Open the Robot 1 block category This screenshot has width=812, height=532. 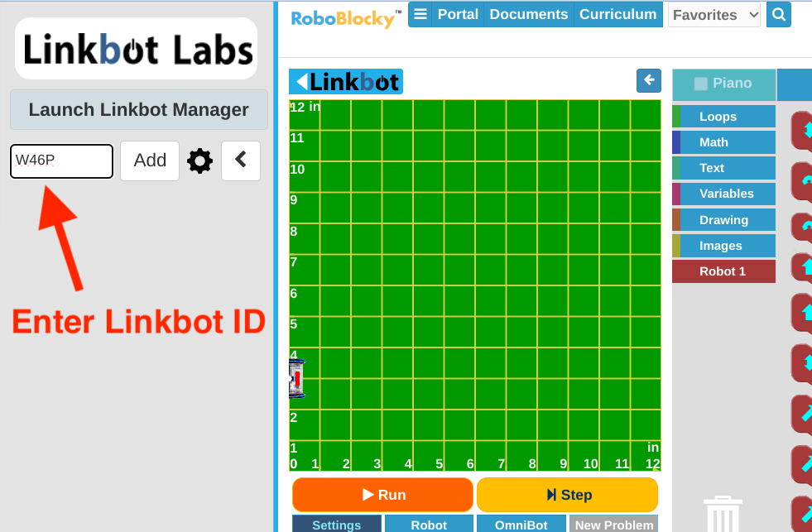pos(724,271)
